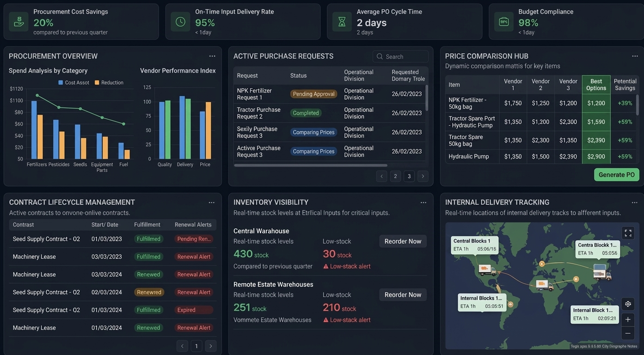
Task: Go to next page of contracts
Action: tap(211, 346)
